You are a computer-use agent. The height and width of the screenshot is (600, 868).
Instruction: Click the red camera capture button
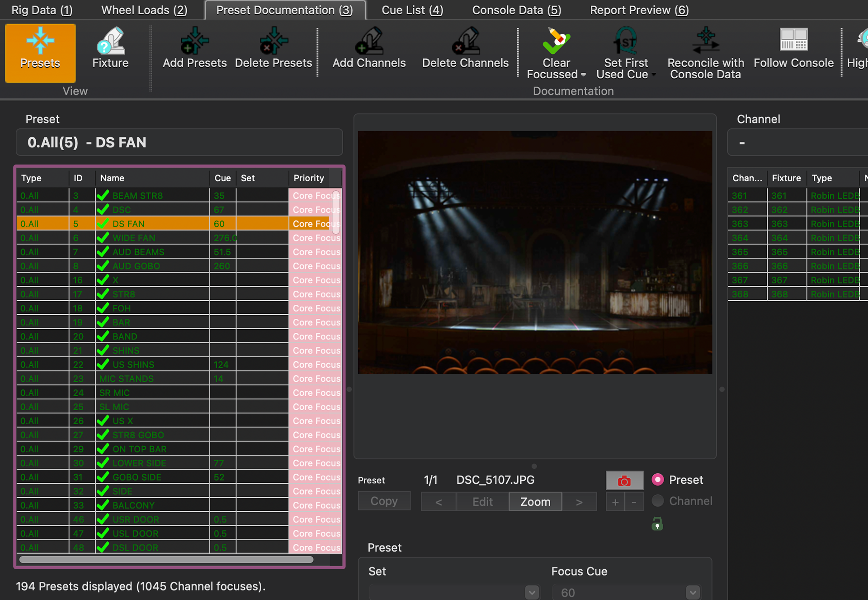[624, 480]
